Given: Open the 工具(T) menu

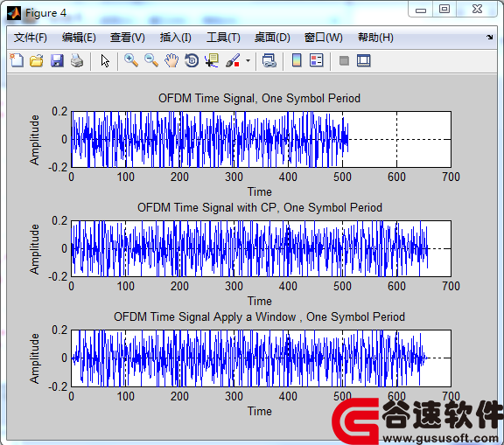Looking at the screenshot, I should coord(223,38).
